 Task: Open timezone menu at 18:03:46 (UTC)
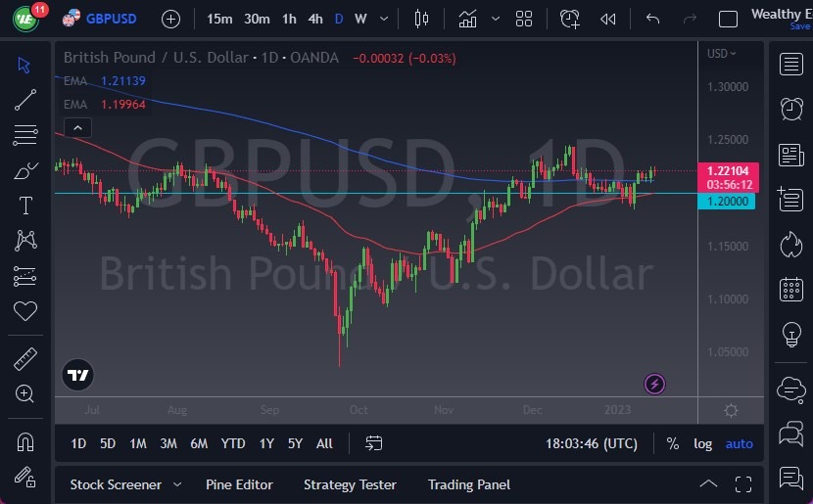[x=591, y=444]
